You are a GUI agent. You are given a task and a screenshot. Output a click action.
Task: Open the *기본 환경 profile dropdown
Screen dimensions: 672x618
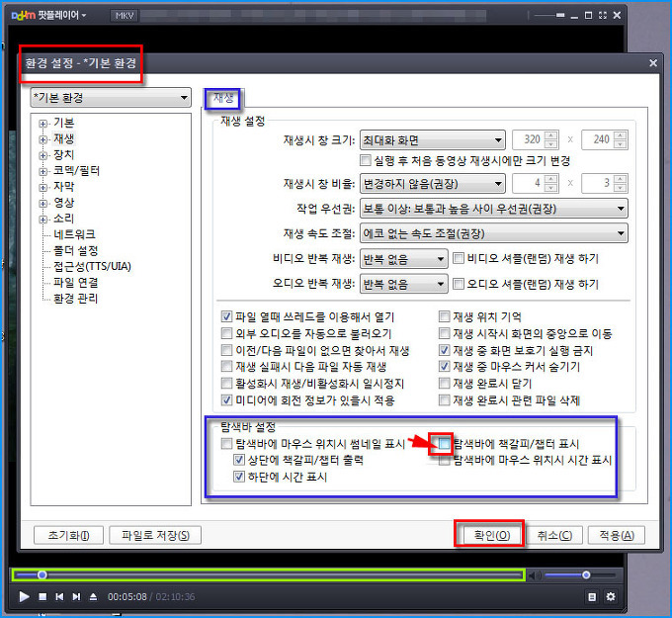click(111, 98)
